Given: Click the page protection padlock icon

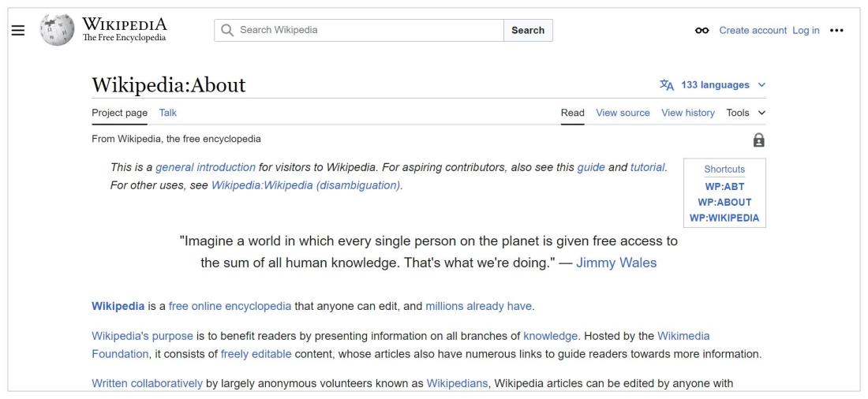Looking at the screenshot, I should [x=758, y=140].
